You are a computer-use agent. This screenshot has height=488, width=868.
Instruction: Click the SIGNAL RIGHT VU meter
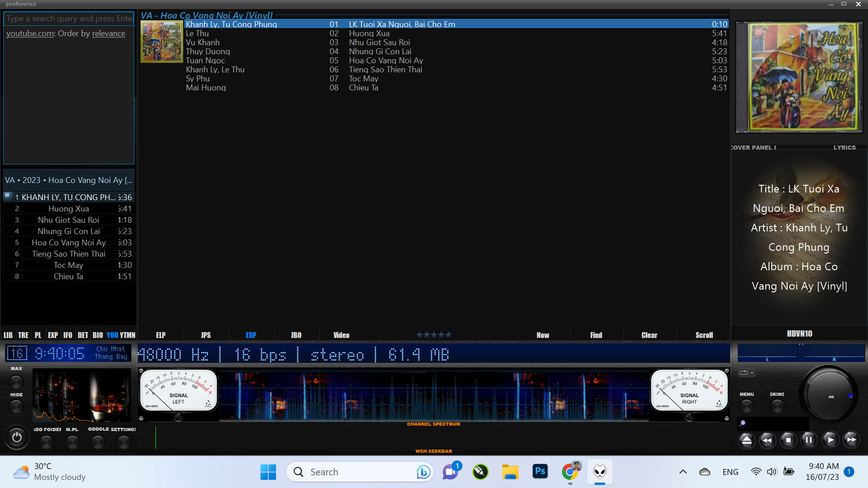pyautogui.click(x=689, y=390)
